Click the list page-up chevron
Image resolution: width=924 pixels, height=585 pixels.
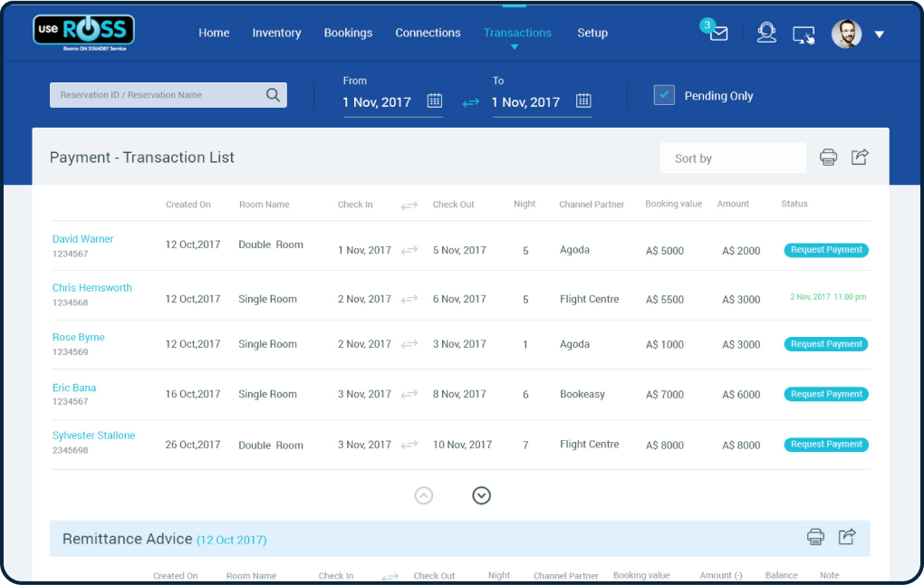point(424,495)
